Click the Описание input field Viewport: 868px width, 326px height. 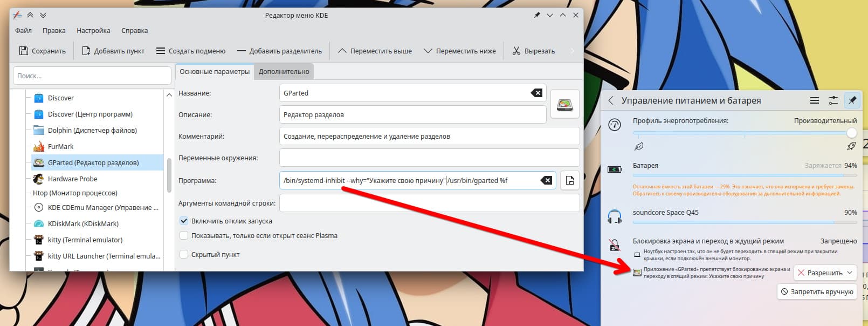pyautogui.click(x=413, y=114)
